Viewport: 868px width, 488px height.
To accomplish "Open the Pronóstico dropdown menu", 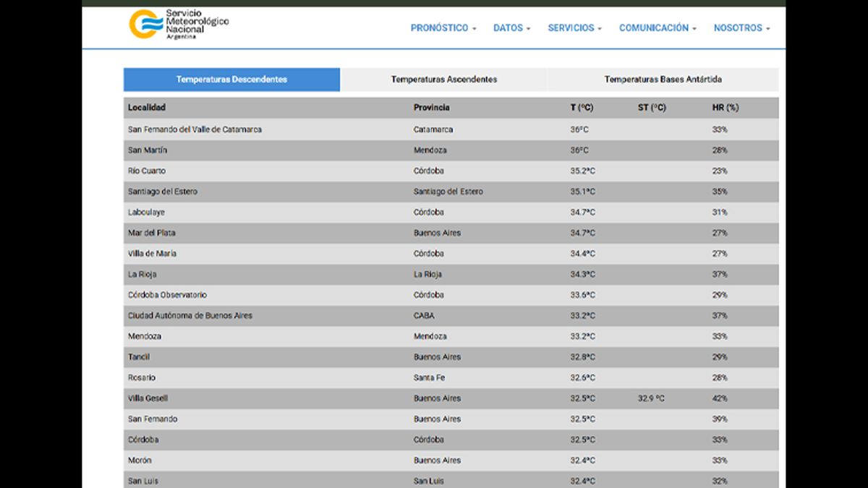I will click(443, 28).
